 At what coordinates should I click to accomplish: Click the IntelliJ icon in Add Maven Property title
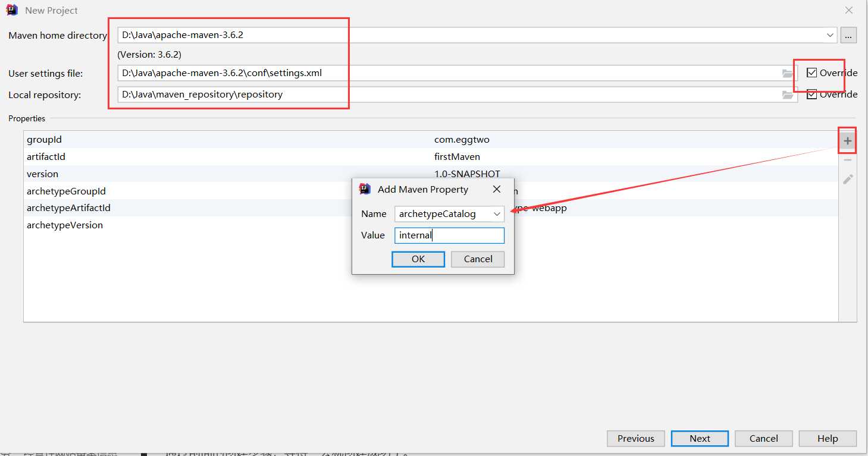(365, 189)
